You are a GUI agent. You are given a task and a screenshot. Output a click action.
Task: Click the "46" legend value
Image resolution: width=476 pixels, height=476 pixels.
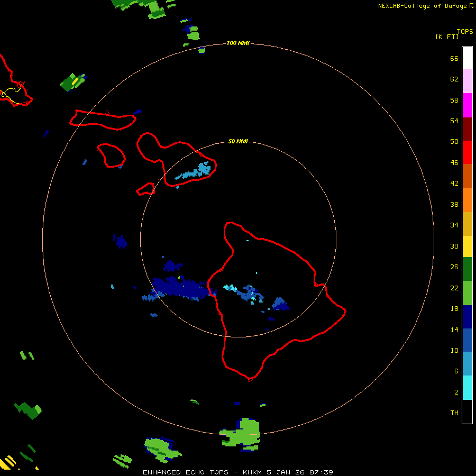454,162
